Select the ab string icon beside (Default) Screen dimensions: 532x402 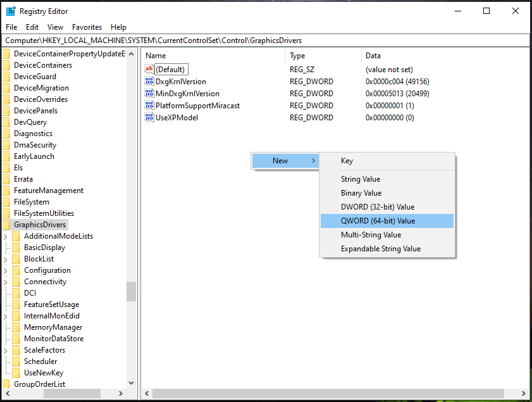151,69
